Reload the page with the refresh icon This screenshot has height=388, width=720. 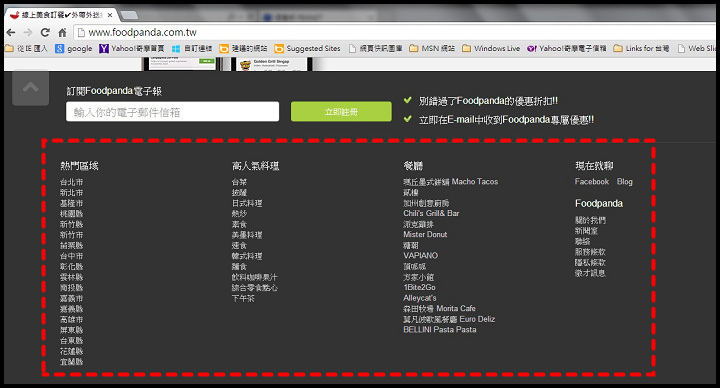point(45,32)
